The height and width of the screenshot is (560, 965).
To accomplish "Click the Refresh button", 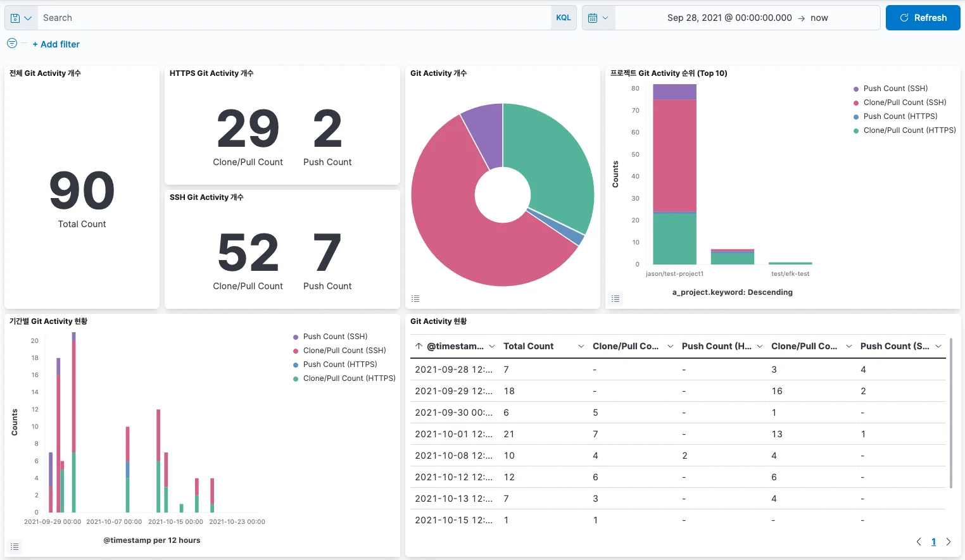I will pos(923,18).
